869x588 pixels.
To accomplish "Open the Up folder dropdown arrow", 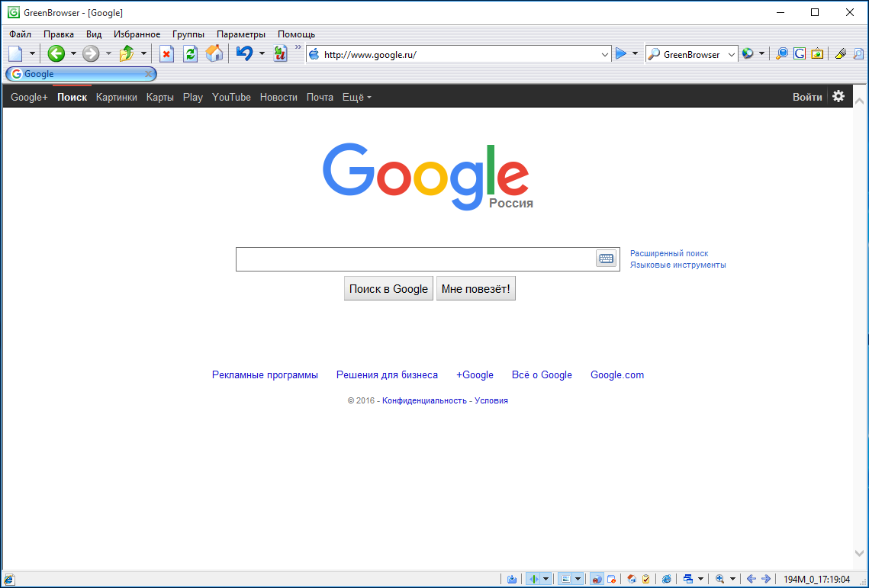I will tap(143, 53).
